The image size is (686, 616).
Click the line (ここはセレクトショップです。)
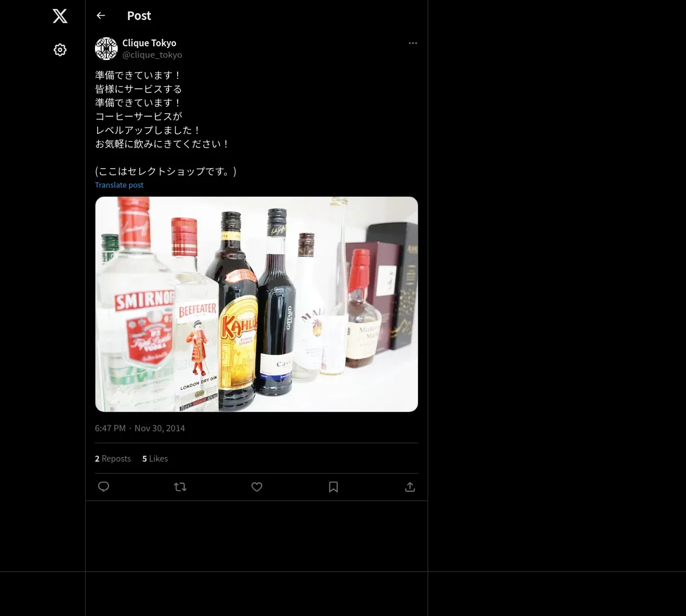pyautogui.click(x=166, y=171)
